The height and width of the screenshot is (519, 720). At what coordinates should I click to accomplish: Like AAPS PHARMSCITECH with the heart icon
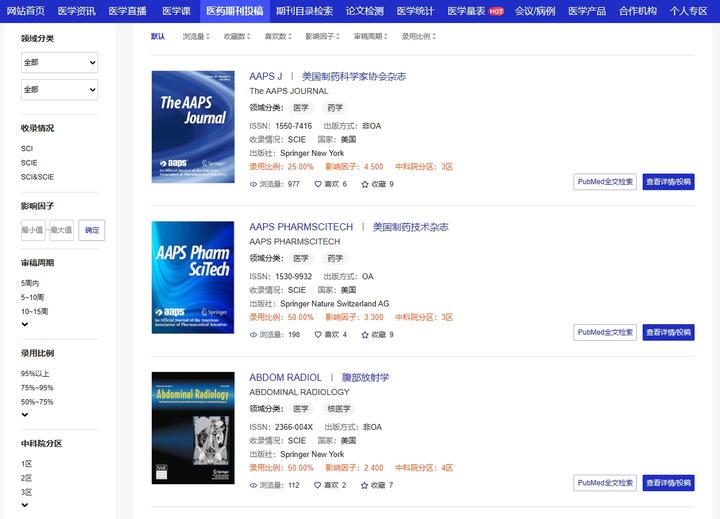(x=318, y=335)
